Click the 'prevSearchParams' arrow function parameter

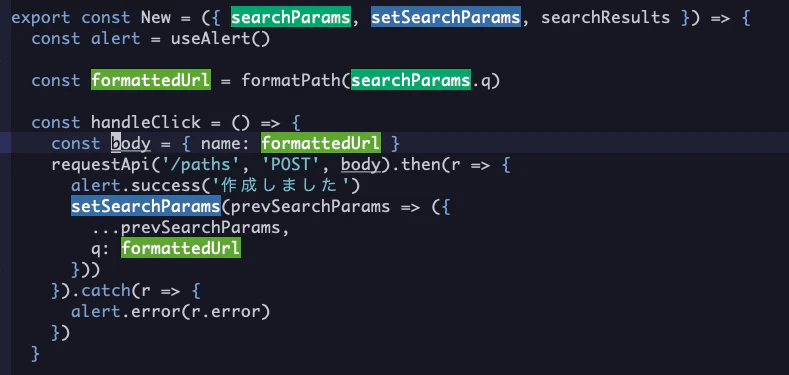(x=310, y=206)
